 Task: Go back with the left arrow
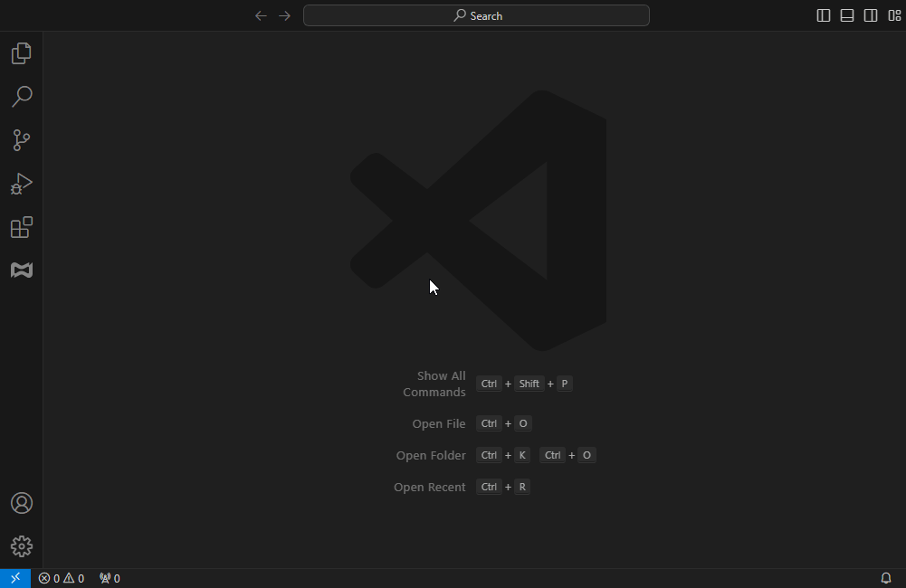[x=261, y=15]
